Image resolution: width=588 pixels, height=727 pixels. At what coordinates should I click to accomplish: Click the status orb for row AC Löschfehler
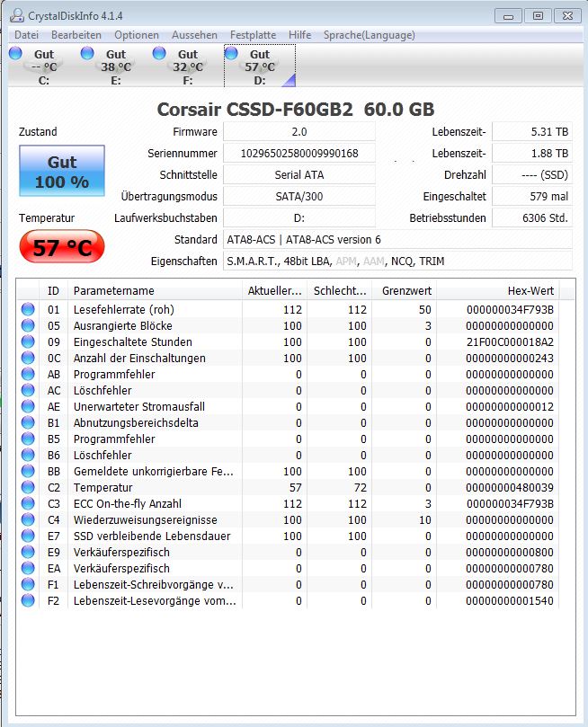click(x=28, y=390)
